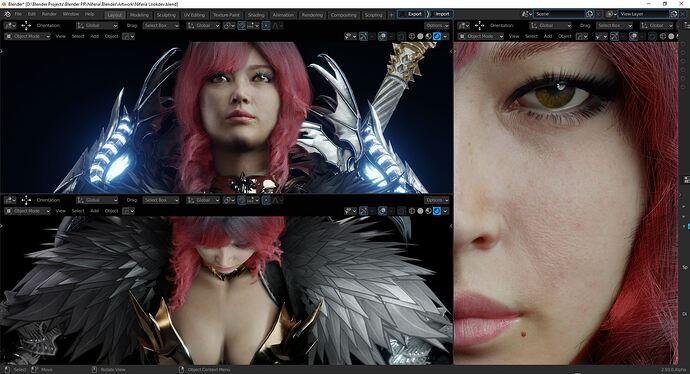Open View menu in top-left viewport header
Image resolution: width=690 pixels, height=374 pixels.
pyautogui.click(x=61, y=36)
